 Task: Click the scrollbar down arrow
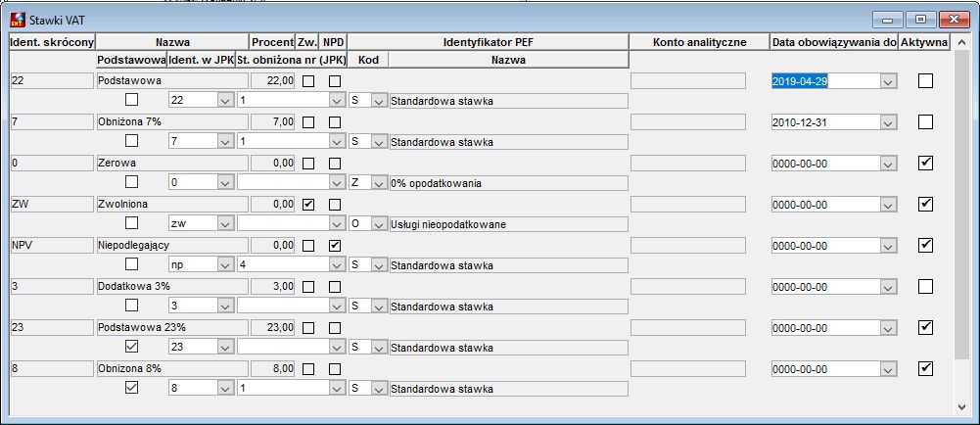(x=961, y=406)
